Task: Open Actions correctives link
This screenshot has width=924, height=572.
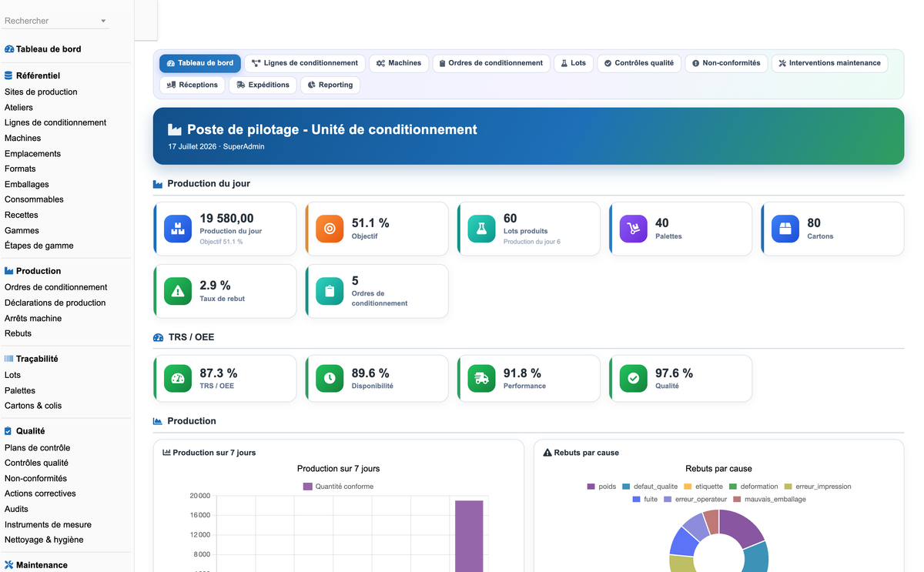Action: [x=40, y=493]
